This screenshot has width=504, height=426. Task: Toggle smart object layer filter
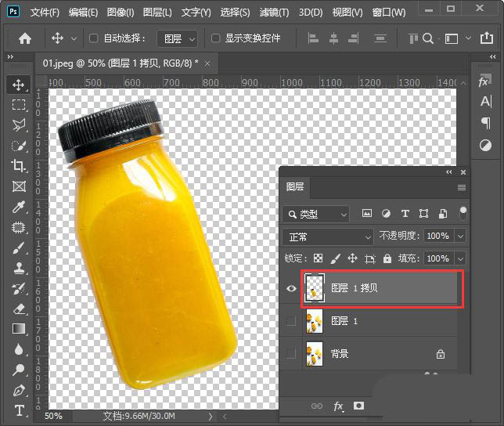pos(443,213)
